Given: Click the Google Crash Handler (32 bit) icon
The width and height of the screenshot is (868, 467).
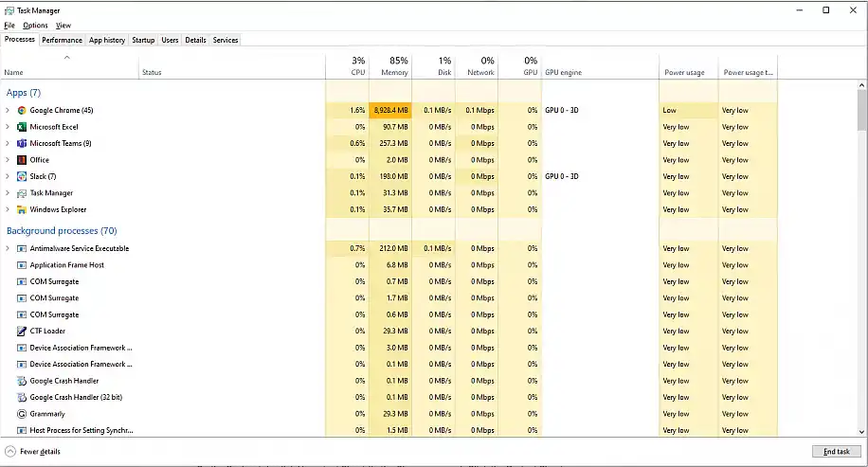Looking at the screenshot, I should 22,397.
